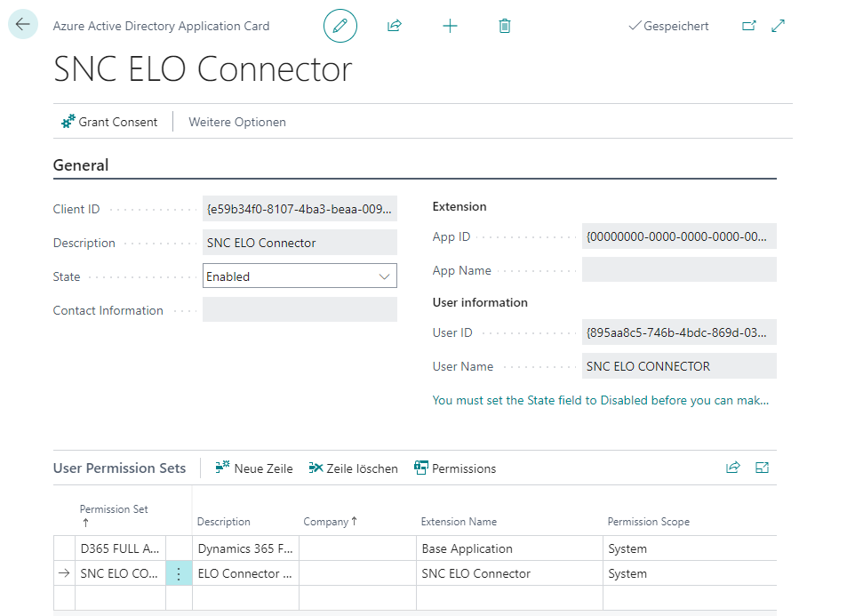Click the trash delete icon
The image size is (847, 616).
pyautogui.click(x=505, y=26)
